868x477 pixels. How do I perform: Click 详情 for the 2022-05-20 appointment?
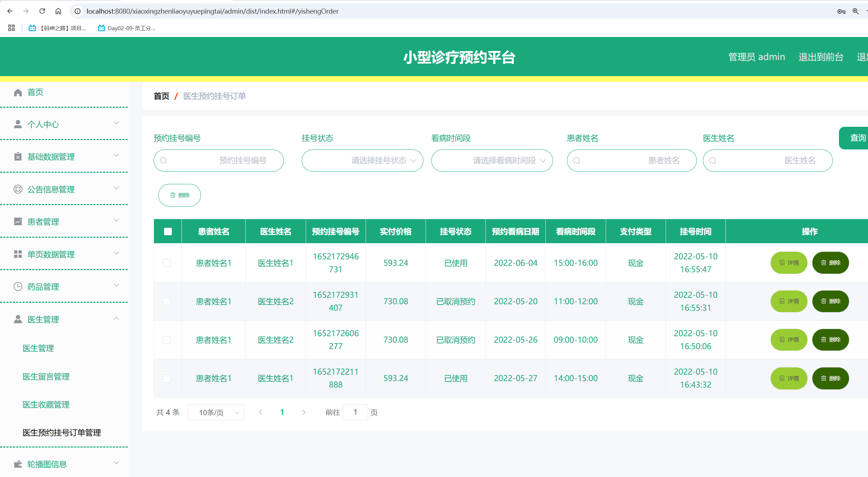point(789,301)
